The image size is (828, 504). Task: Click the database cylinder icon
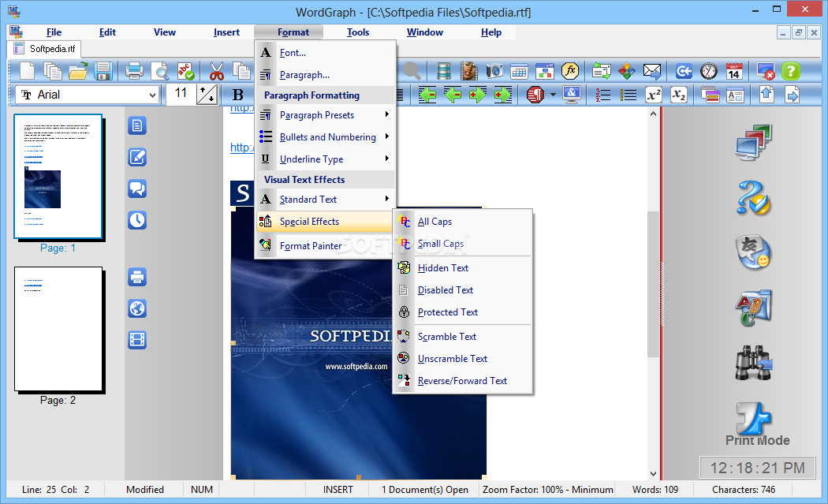click(444, 71)
